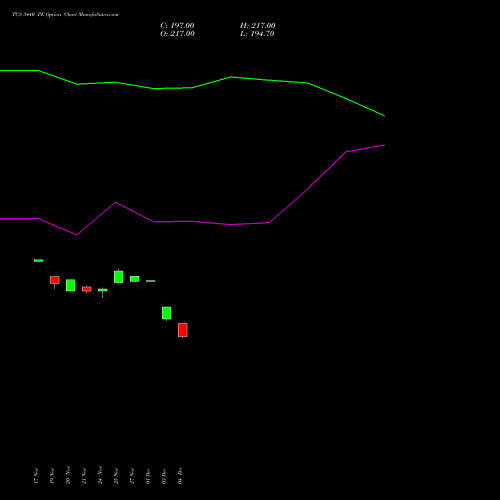Click the close value 'C: 197.00'
The width and height of the screenshot is (500, 500).
tap(177, 26)
